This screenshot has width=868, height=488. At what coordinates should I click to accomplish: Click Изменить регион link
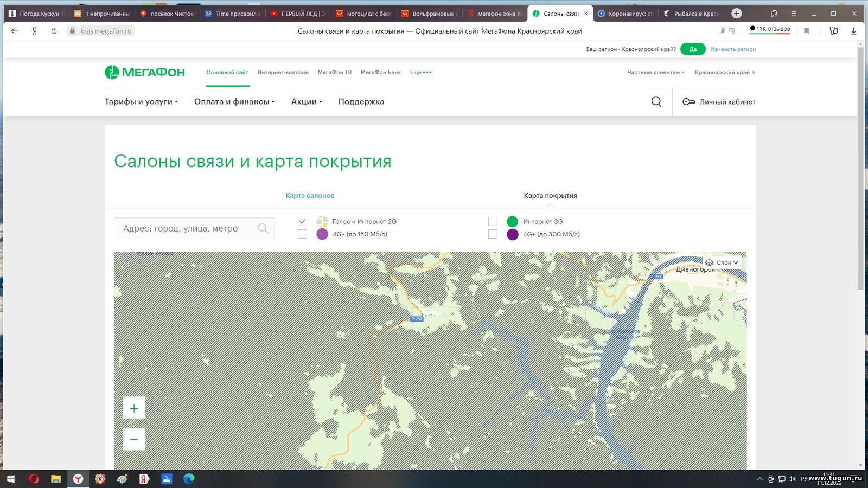pyautogui.click(x=733, y=49)
